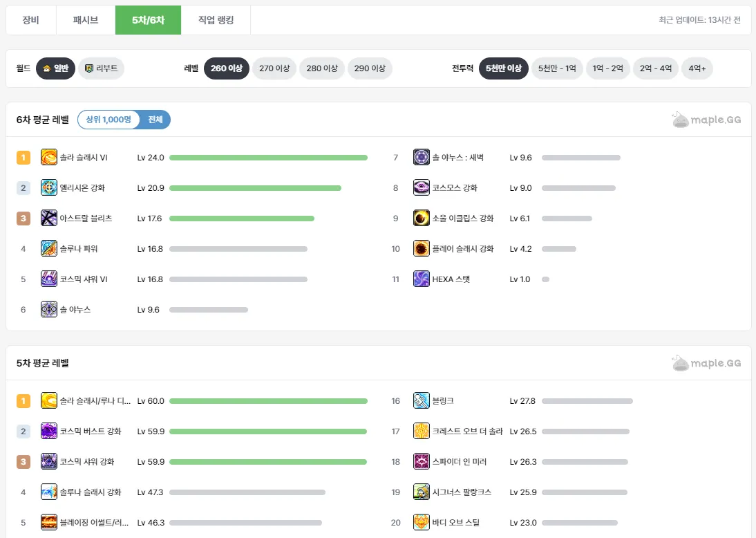Viewport: 756px width, 538px height.
Task: Select combat power filter 5천만 이상
Action: (x=504, y=68)
